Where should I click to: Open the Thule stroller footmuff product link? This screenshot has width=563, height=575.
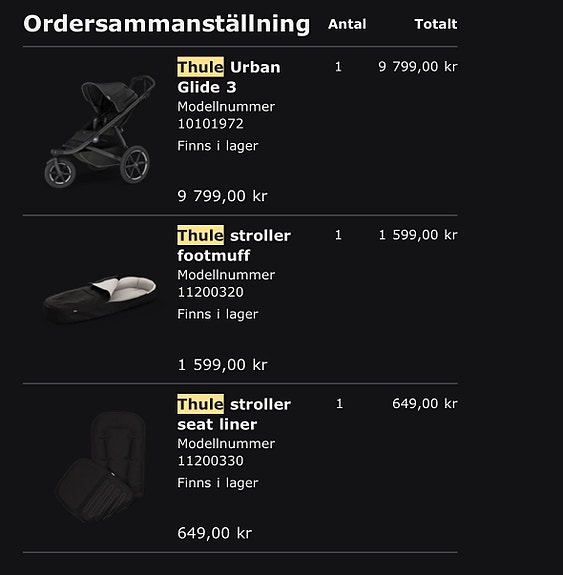pos(234,245)
